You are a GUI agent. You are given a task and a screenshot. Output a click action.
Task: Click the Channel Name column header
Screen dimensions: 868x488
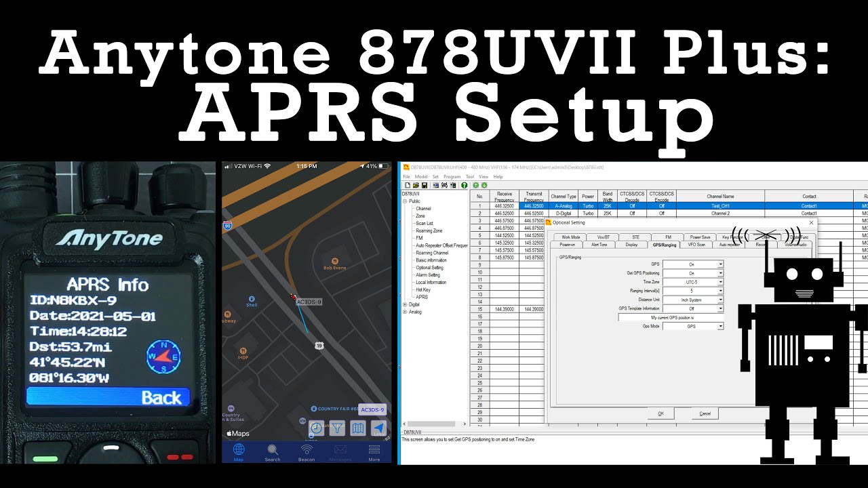click(720, 197)
